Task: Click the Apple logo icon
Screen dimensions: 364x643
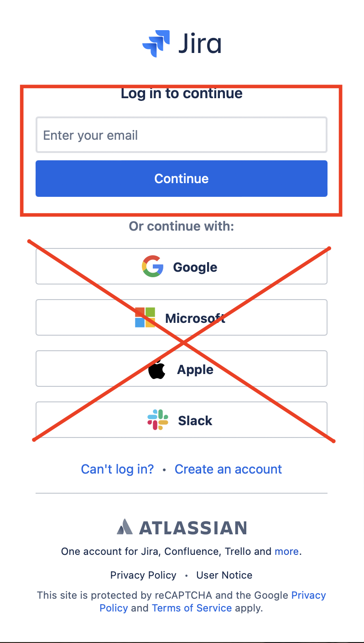Action: 157,369
